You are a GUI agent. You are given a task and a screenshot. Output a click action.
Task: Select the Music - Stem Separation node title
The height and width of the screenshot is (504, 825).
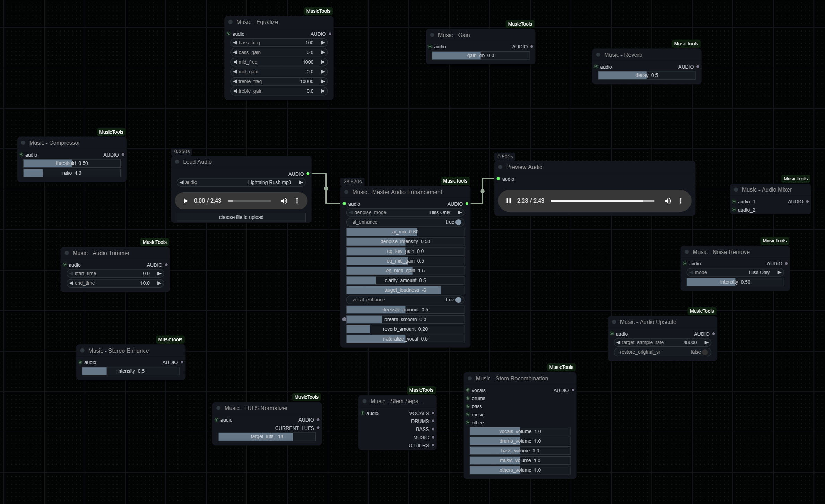click(397, 401)
